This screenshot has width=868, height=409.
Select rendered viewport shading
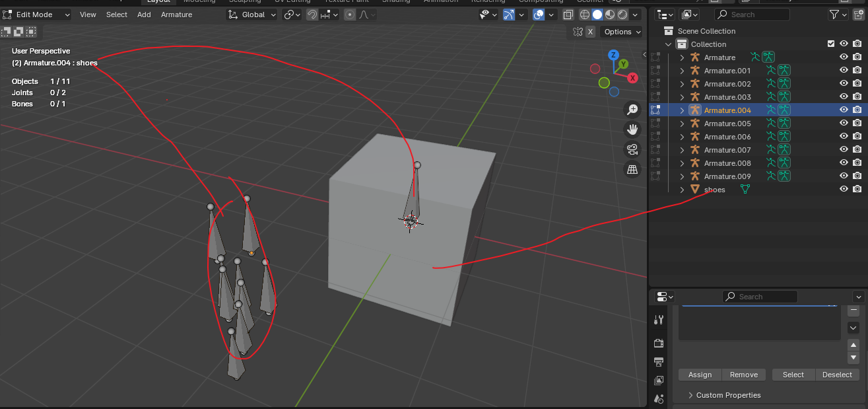tap(622, 15)
